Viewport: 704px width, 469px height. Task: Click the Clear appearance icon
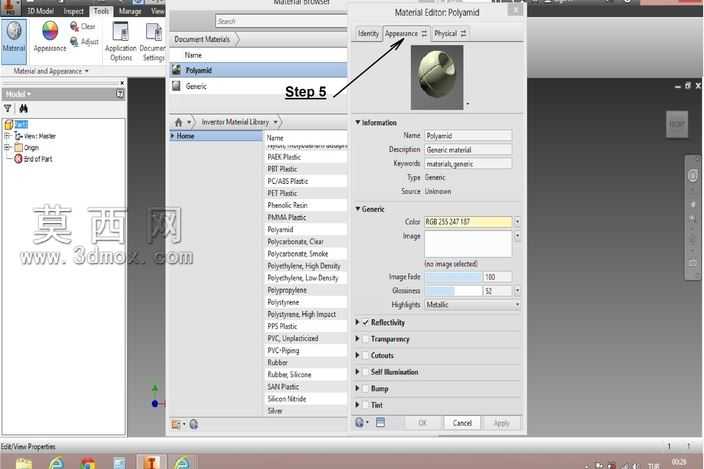[75, 26]
